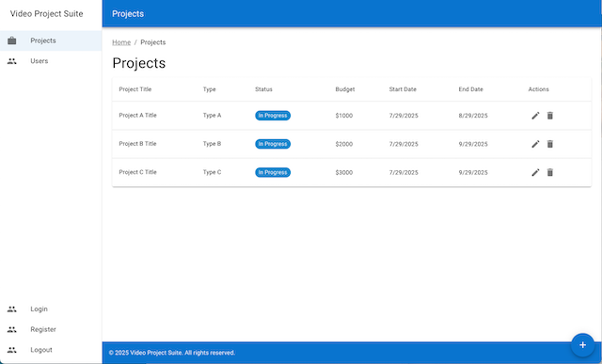Edit Project A Title with pencil icon
This screenshot has width=602, height=364.
535,116
